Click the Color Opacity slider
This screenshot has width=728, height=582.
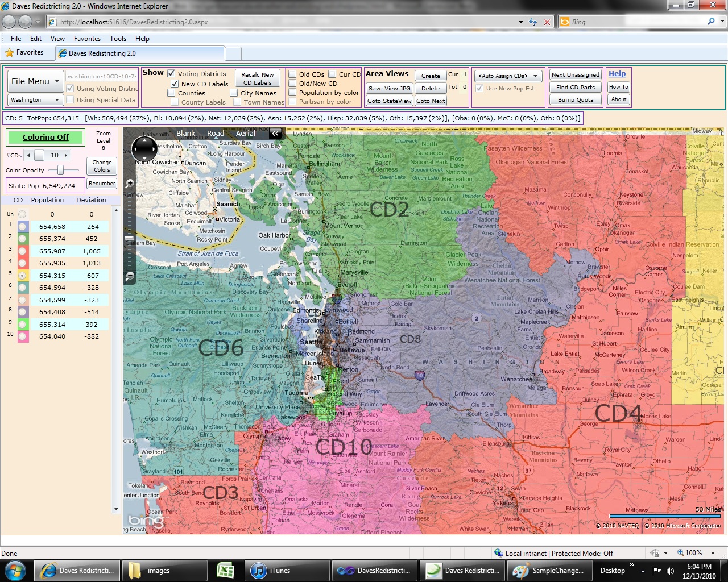point(60,170)
